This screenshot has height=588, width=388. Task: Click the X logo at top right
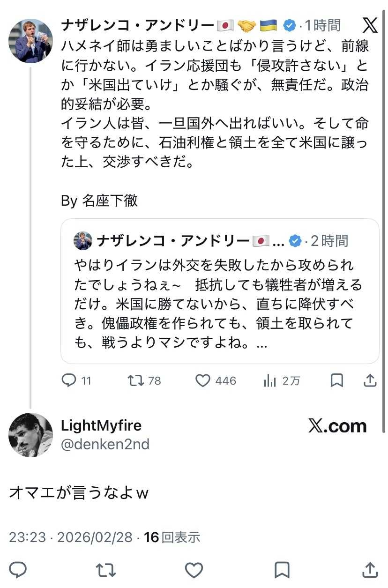(x=370, y=25)
